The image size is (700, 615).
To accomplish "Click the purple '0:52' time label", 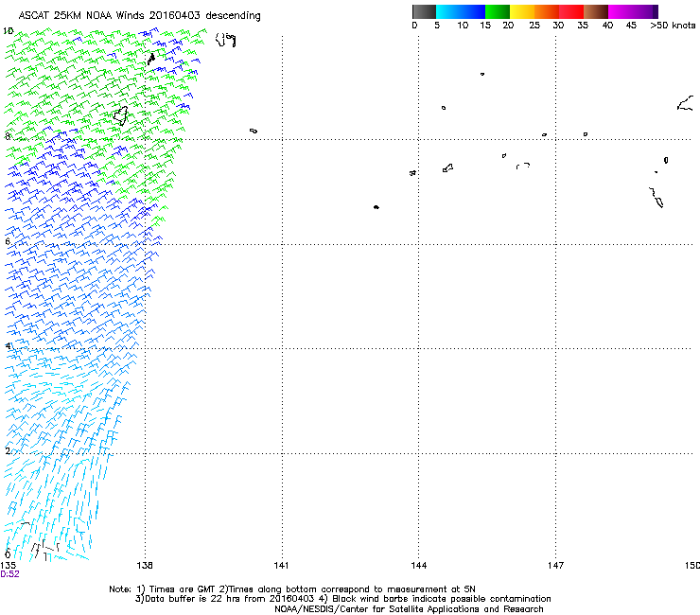I will click(9, 574).
